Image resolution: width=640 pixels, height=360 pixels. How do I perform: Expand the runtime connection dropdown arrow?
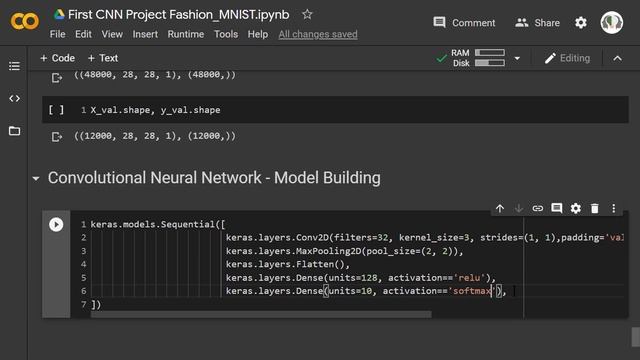point(517,58)
